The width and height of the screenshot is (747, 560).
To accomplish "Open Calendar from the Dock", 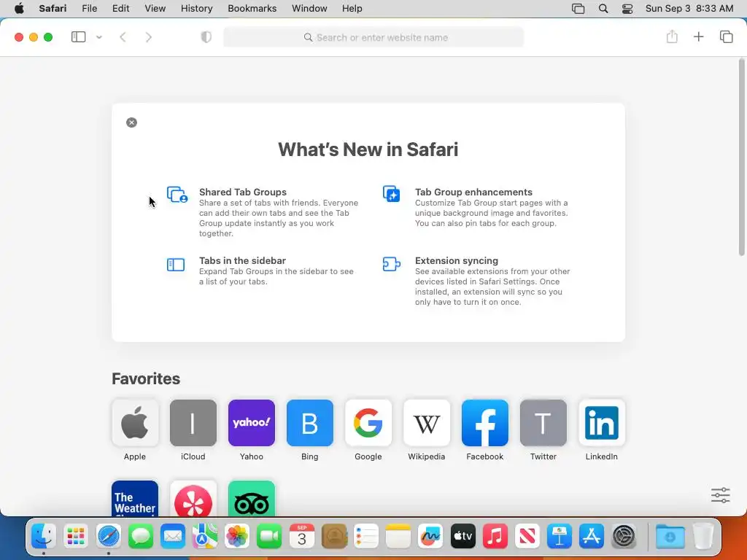I will pos(301,536).
